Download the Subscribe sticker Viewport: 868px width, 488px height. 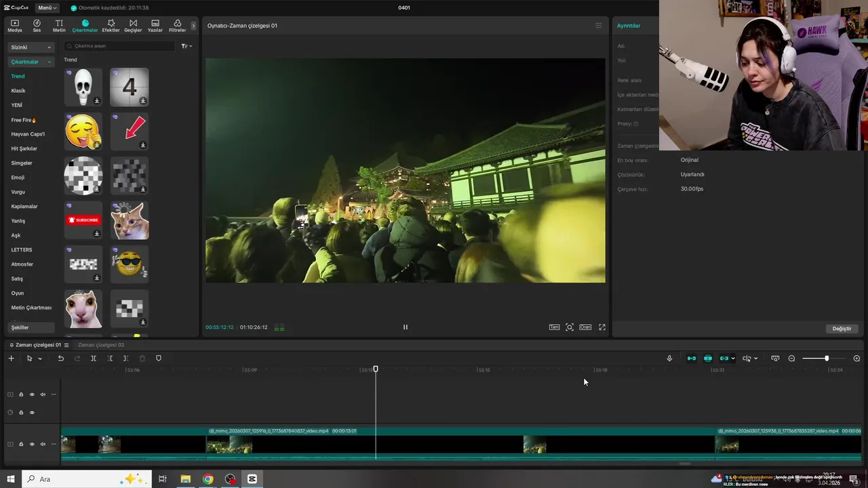pos(97,234)
